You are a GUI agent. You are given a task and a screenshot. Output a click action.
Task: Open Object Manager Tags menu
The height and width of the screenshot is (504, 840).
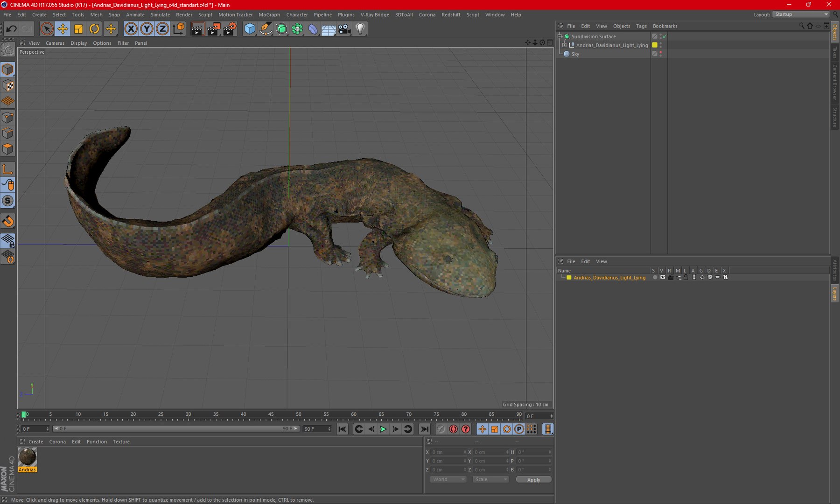tap(641, 26)
